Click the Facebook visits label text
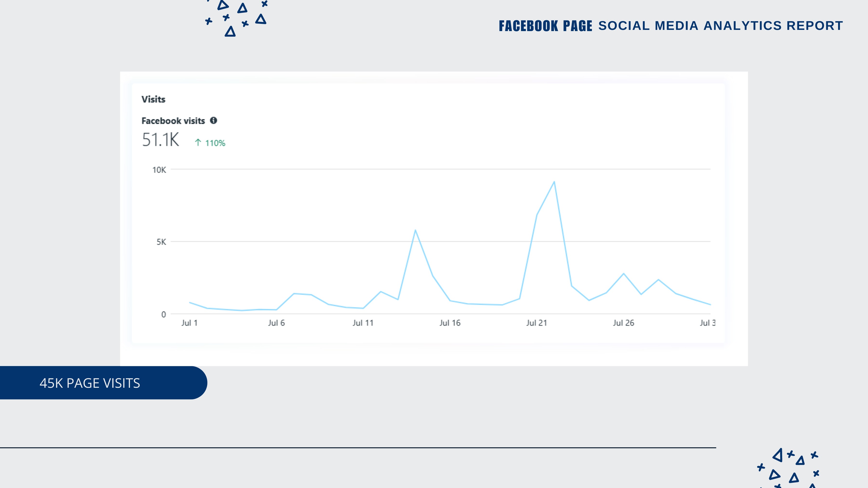Viewport: 868px width, 488px height. (173, 121)
